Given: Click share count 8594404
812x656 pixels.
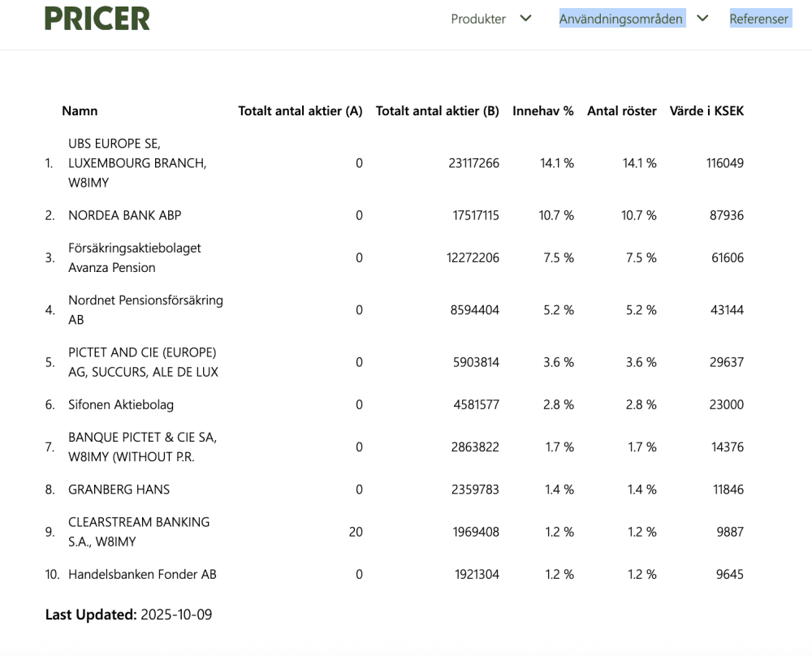Looking at the screenshot, I should coord(475,310).
